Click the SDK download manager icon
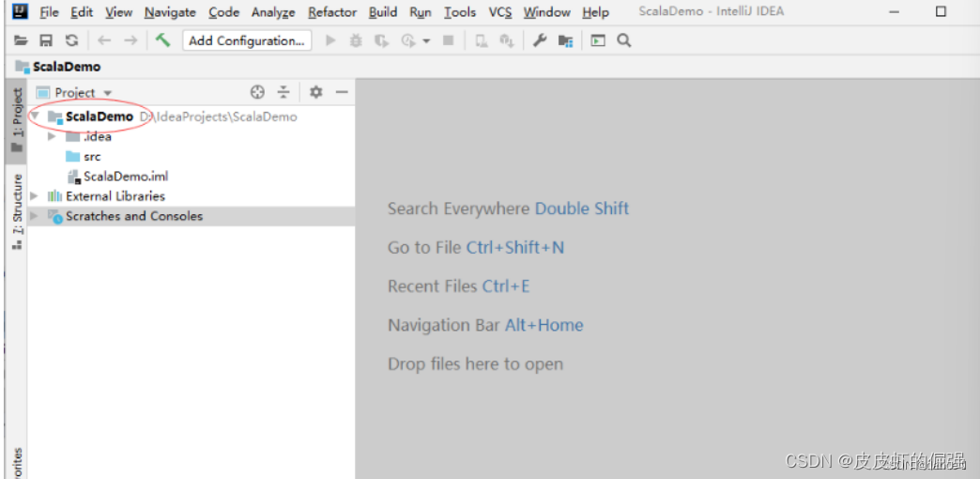 (506, 41)
